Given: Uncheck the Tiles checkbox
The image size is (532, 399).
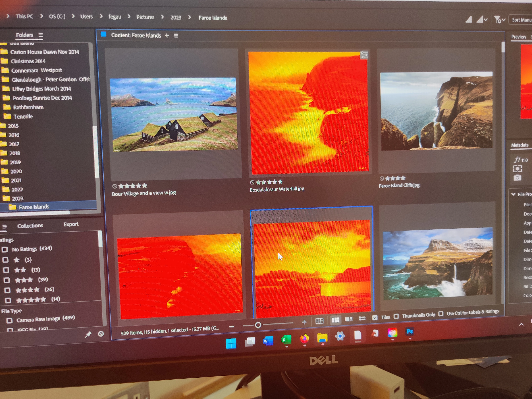Looking at the screenshot, I should click(375, 317).
